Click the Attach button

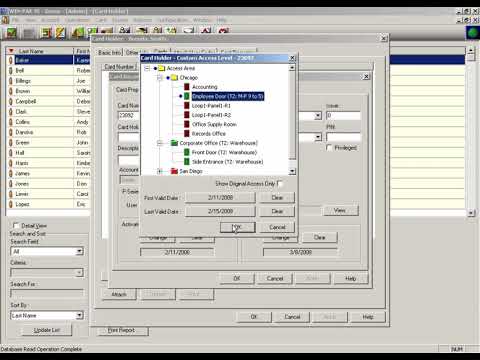pos(119,294)
